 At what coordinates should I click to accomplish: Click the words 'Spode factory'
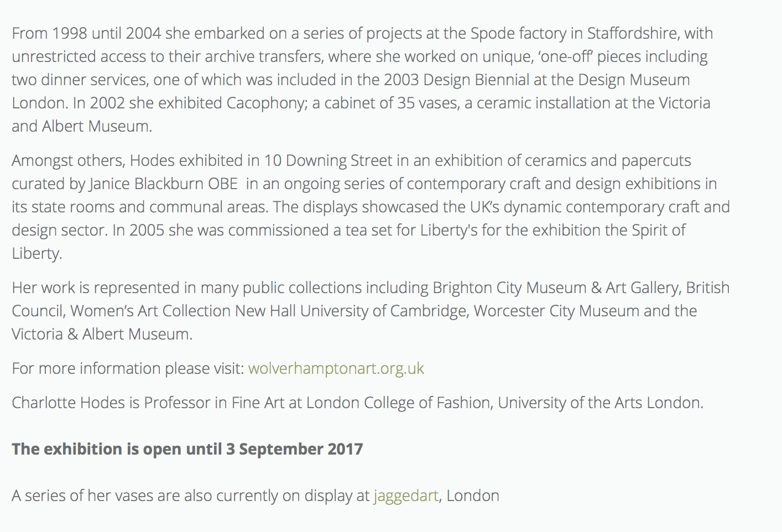tap(518, 34)
